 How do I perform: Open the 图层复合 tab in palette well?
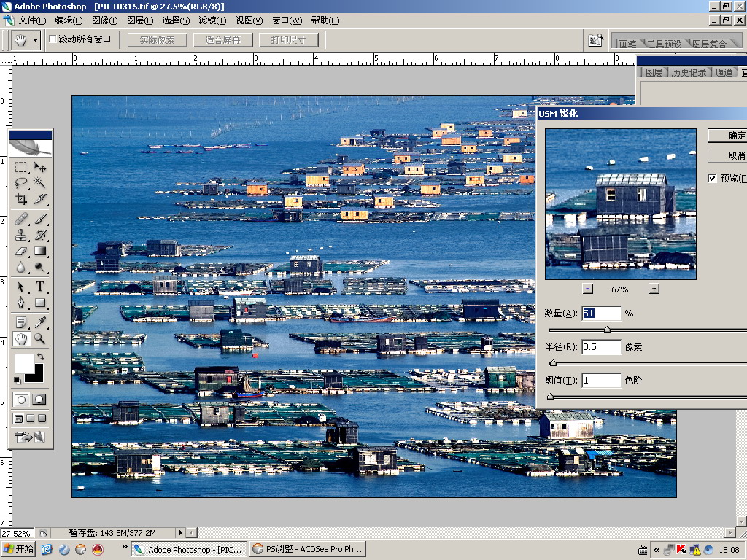[709, 43]
